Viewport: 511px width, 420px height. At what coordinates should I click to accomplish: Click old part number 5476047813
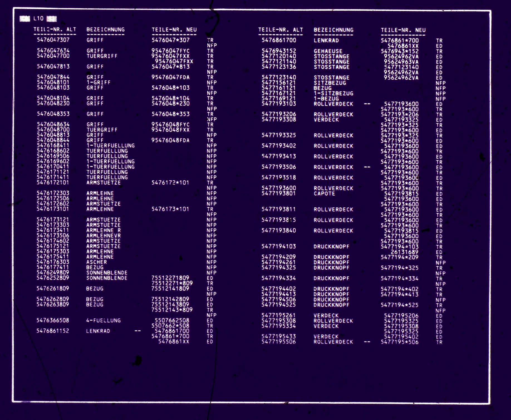53,67
